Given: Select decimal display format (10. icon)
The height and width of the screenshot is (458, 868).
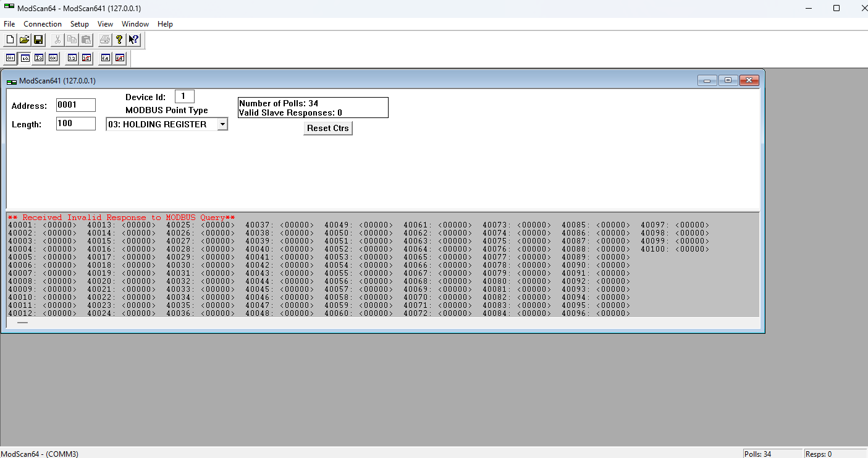Looking at the screenshot, I should click(25, 58).
